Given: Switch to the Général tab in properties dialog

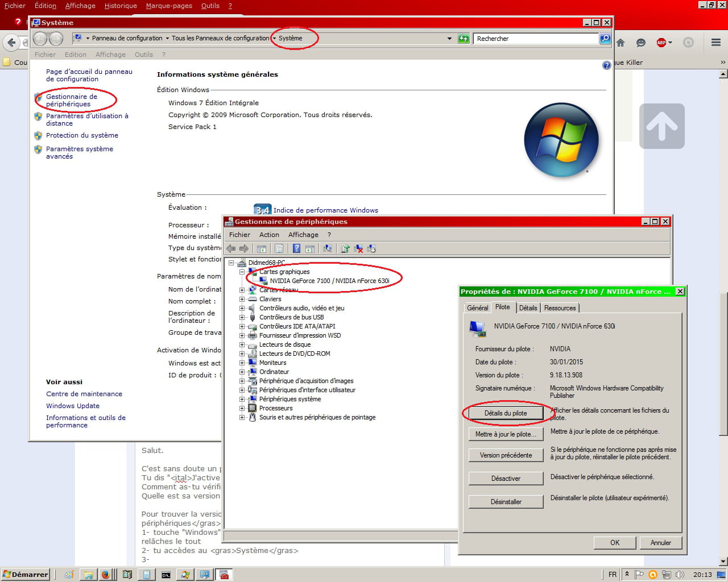Looking at the screenshot, I should click(477, 307).
